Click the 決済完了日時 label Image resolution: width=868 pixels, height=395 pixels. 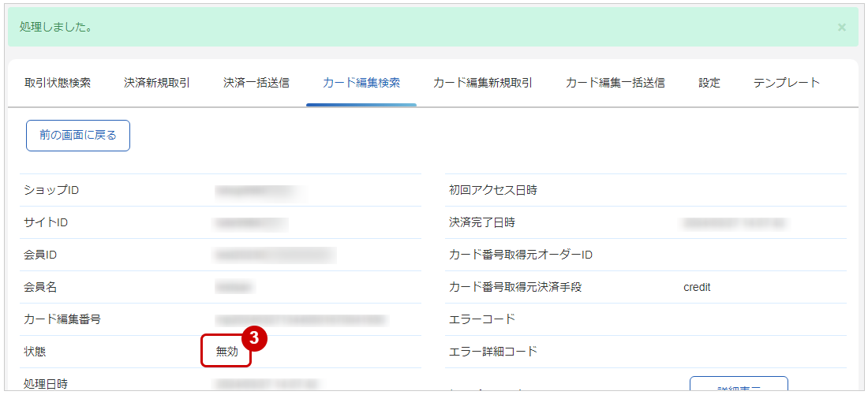(x=482, y=222)
